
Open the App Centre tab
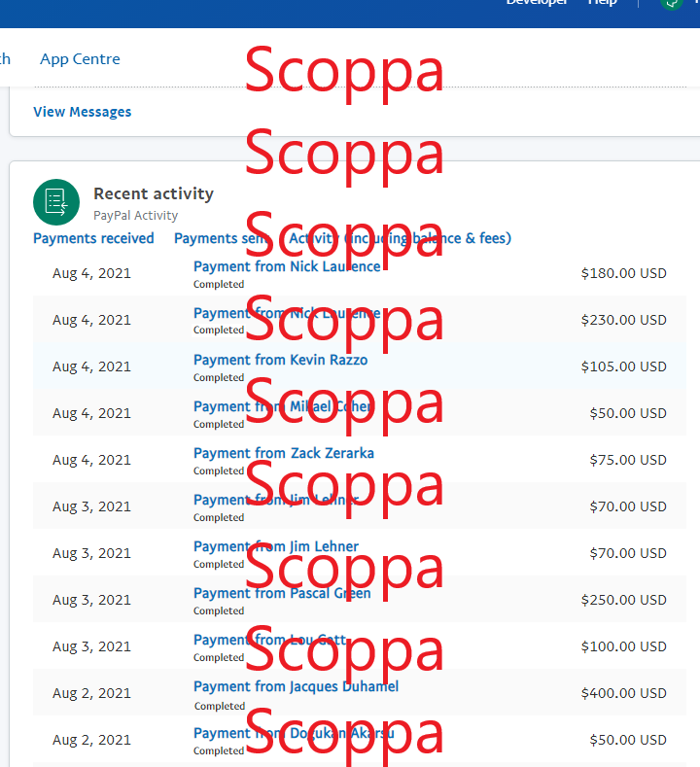pos(80,59)
